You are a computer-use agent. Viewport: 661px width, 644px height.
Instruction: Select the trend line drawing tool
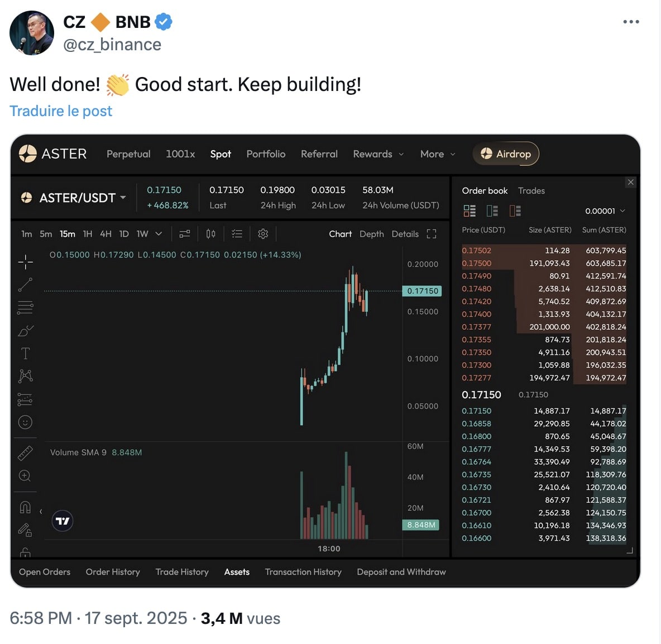(25, 285)
